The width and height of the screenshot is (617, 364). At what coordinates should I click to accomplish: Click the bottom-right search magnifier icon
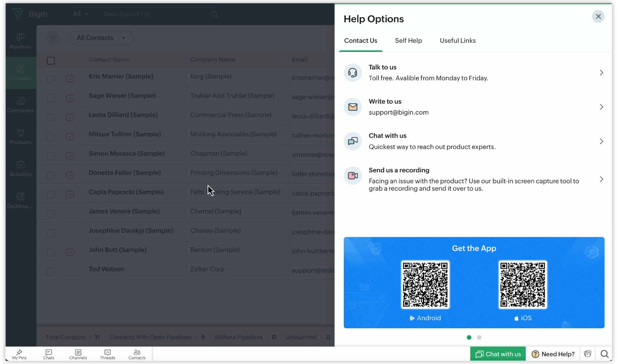605,354
